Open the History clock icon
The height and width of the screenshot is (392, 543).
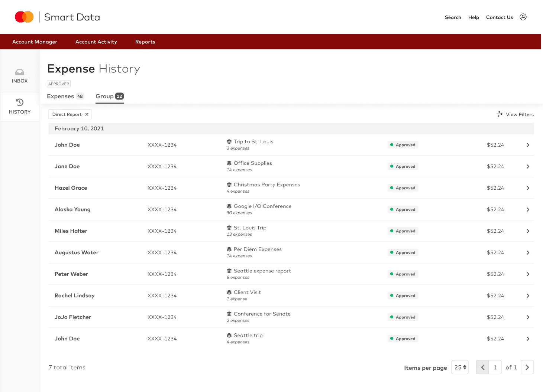click(x=20, y=102)
